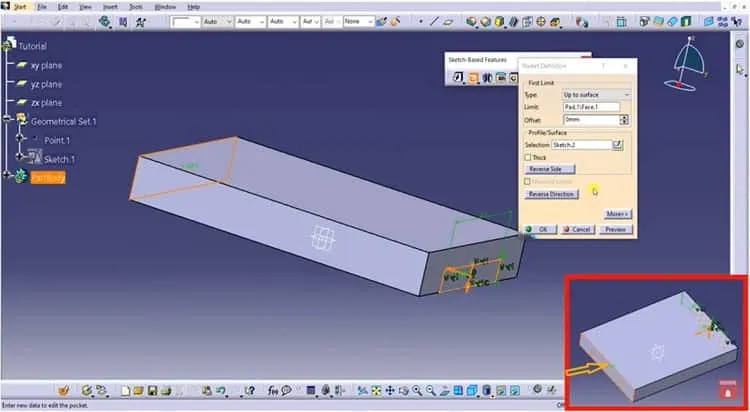Image resolution: width=750 pixels, height=412 pixels.
Task: Select the orange Pocket icon in Sketch-Based Features
Action: coord(473,78)
